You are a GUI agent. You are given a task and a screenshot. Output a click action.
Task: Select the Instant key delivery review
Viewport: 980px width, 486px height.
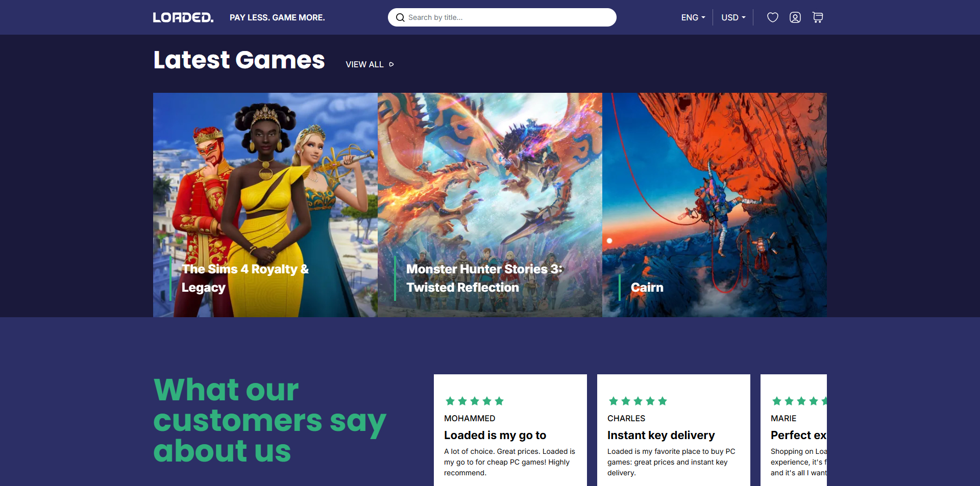click(674, 430)
